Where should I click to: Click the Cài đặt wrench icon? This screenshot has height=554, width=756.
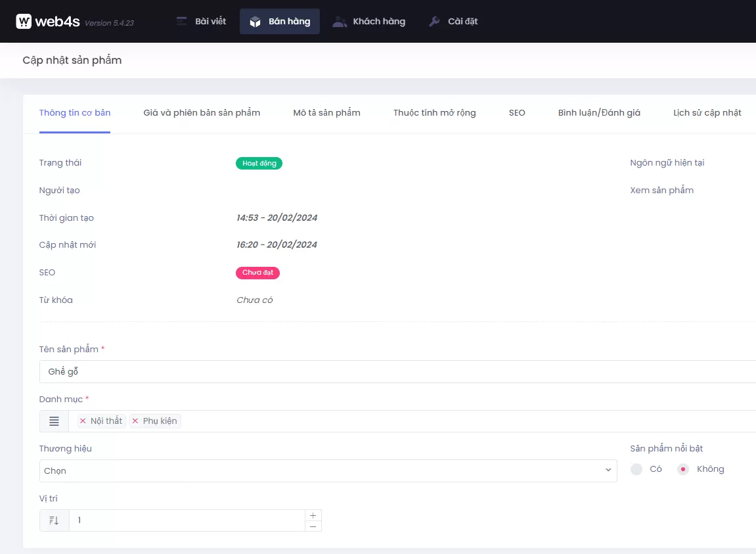[434, 22]
